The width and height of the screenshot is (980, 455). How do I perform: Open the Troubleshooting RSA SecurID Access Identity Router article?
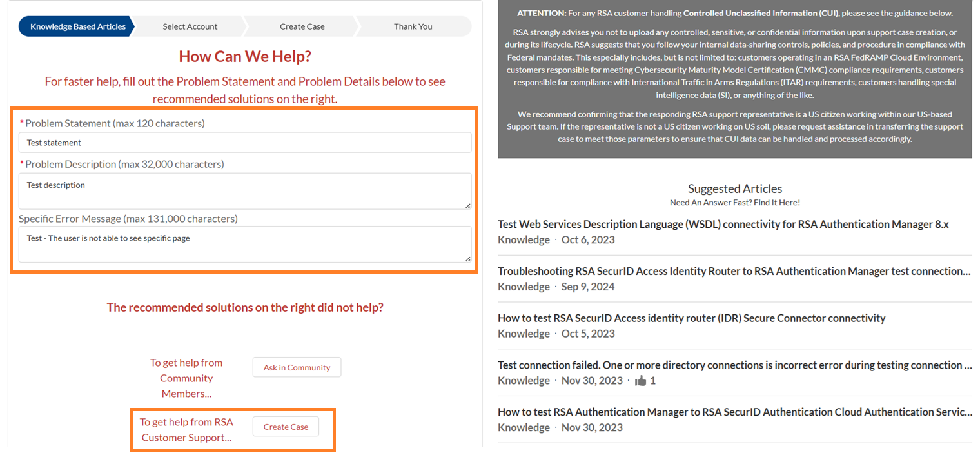pos(734,271)
